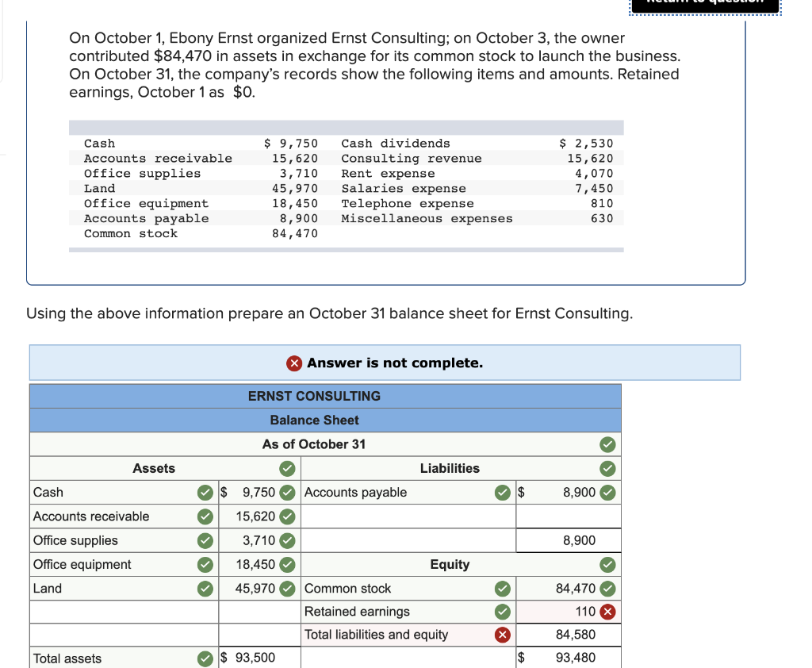Viewport: 812px width, 668px height.
Task: Click the Balance Sheet heading row
Action: coord(325,420)
